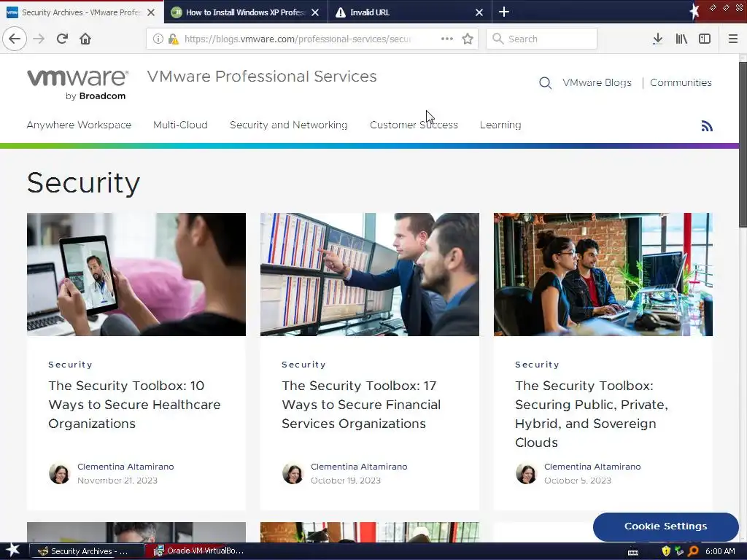Screen dimensions: 747x560
Task: Open Learning menu item
Action: [500, 125]
